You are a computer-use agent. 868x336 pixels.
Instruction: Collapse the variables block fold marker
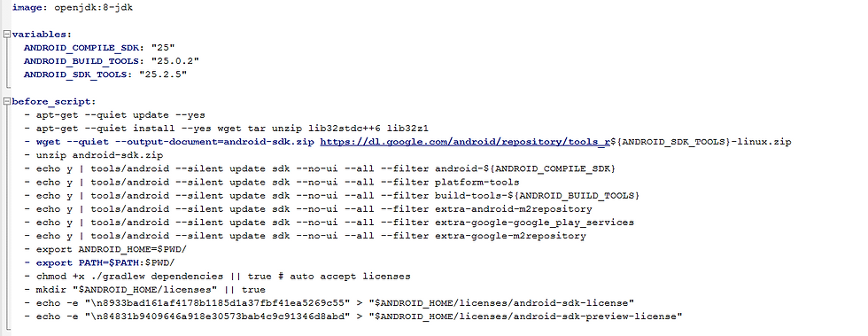[6, 35]
